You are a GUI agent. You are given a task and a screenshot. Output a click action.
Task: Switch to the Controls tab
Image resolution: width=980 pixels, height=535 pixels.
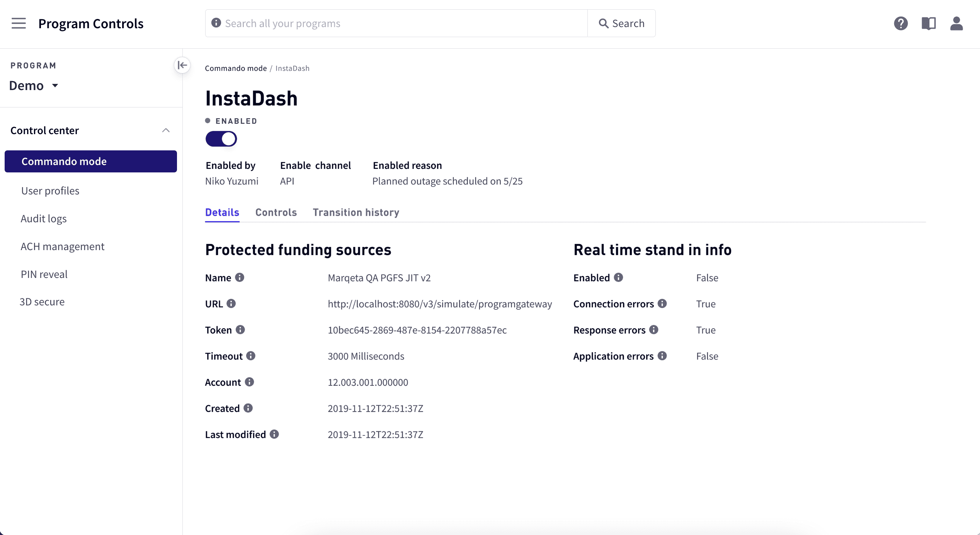[276, 212]
